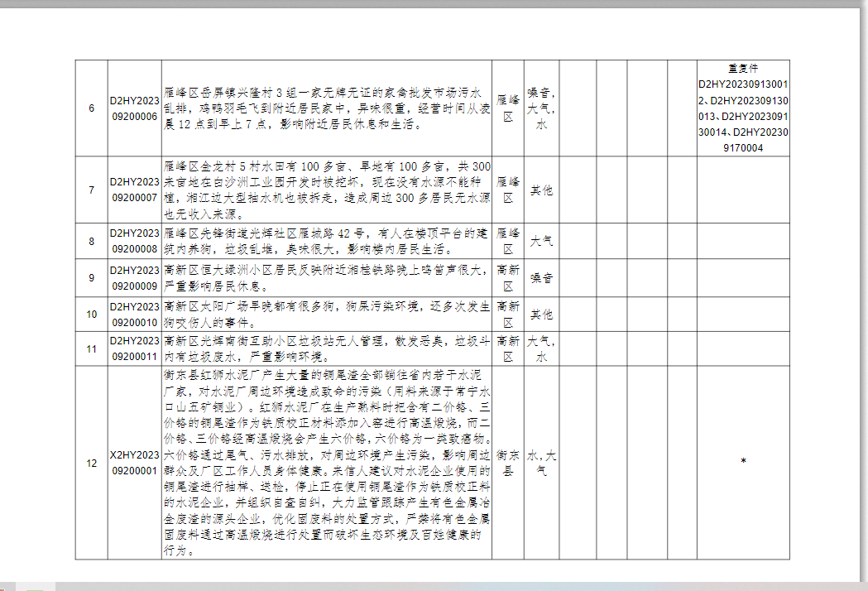Select case ID D2HY202309200009
Screen dimensions: 868x591
coord(134,278)
